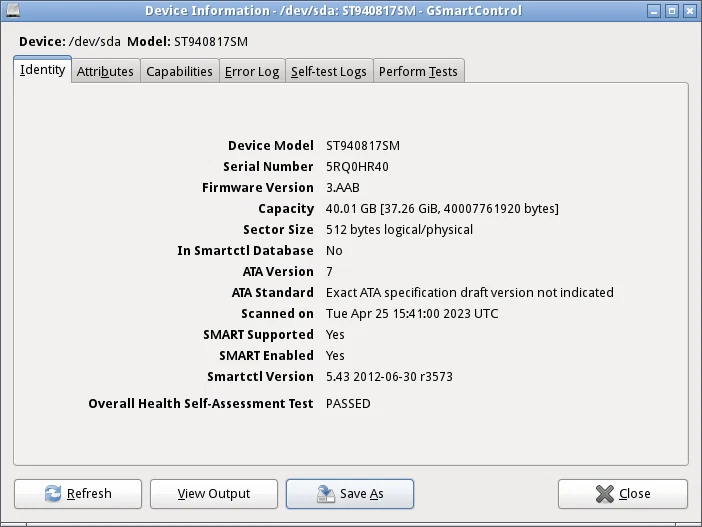Select the PASSED health test result

tap(348, 404)
